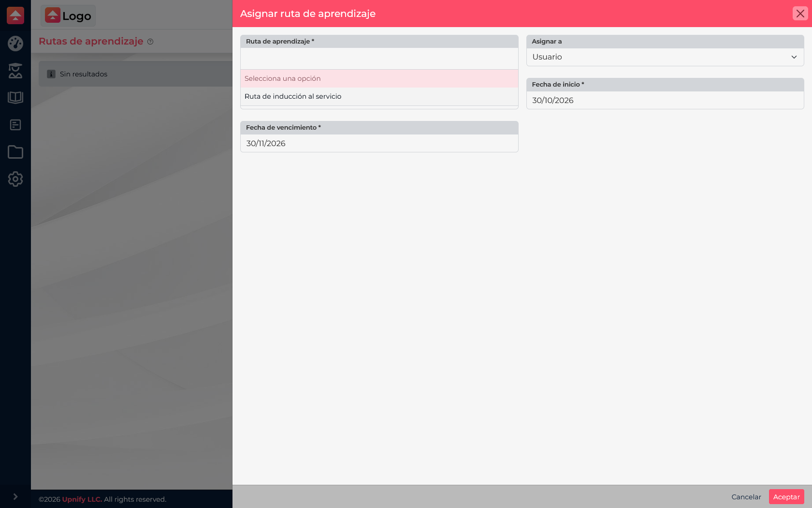Click the Upnify LLC. footer link

click(x=82, y=499)
